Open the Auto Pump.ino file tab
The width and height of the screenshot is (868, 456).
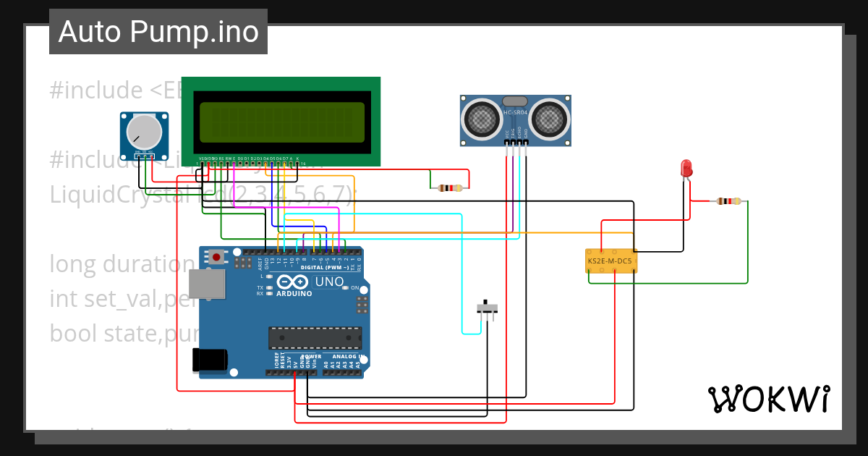pos(158,32)
